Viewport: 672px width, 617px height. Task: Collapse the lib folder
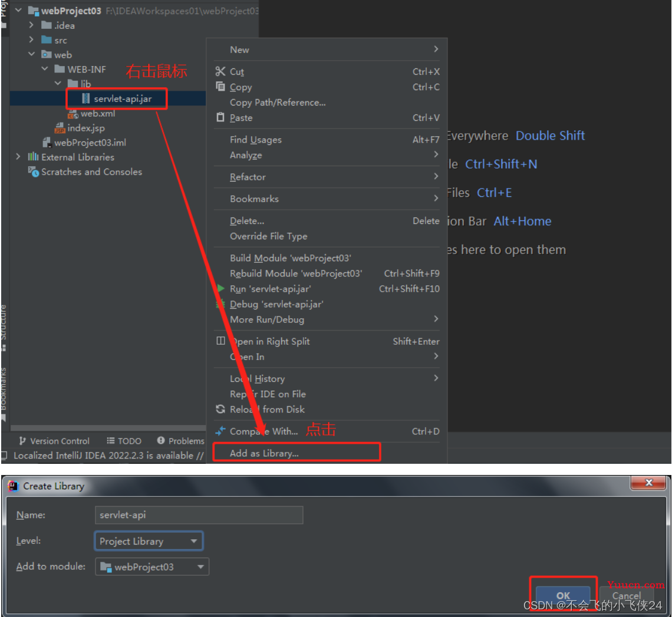[58, 83]
